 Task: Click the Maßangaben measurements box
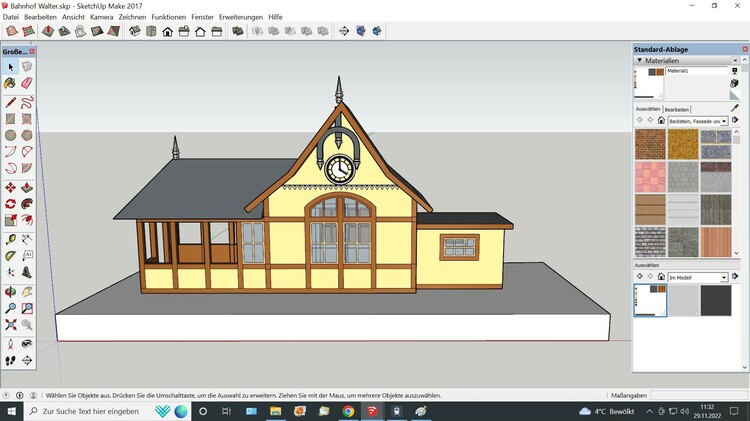[x=697, y=396]
